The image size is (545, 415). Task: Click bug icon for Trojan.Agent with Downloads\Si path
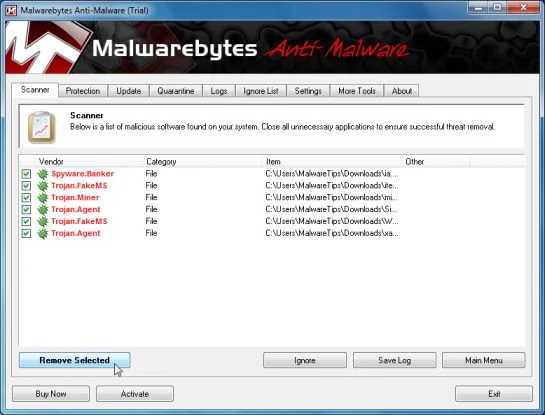tap(43, 209)
